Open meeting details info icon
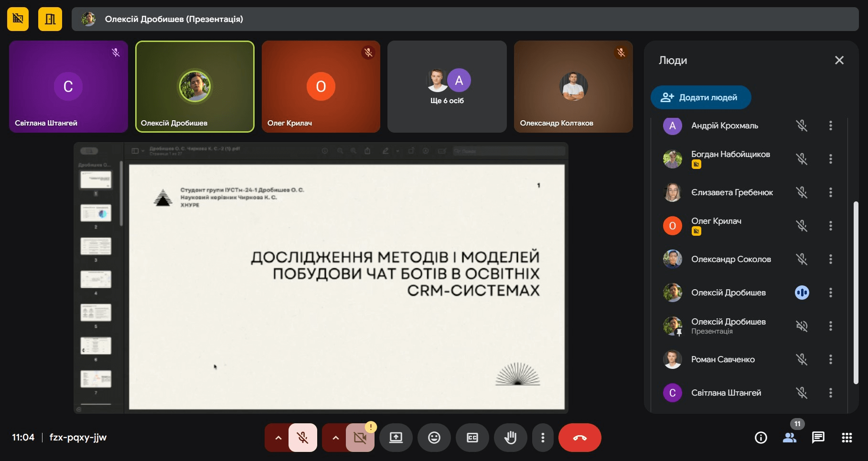 pos(761,438)
